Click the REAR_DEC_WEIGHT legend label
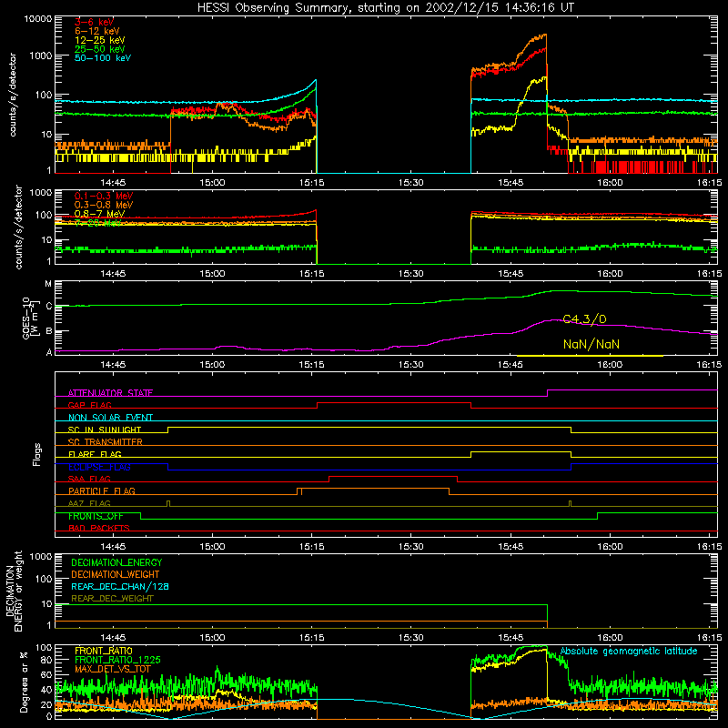 (112, 599)
